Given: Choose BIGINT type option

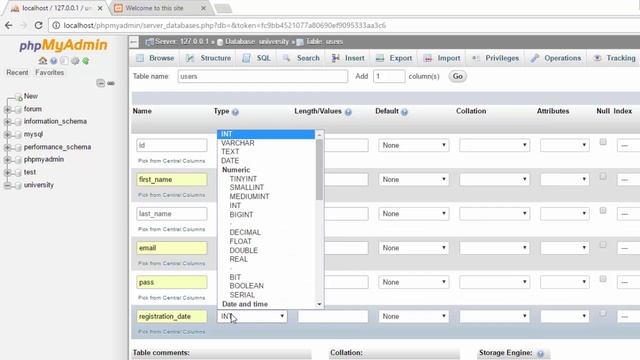Looking at the screenshot, I should 241,215.
